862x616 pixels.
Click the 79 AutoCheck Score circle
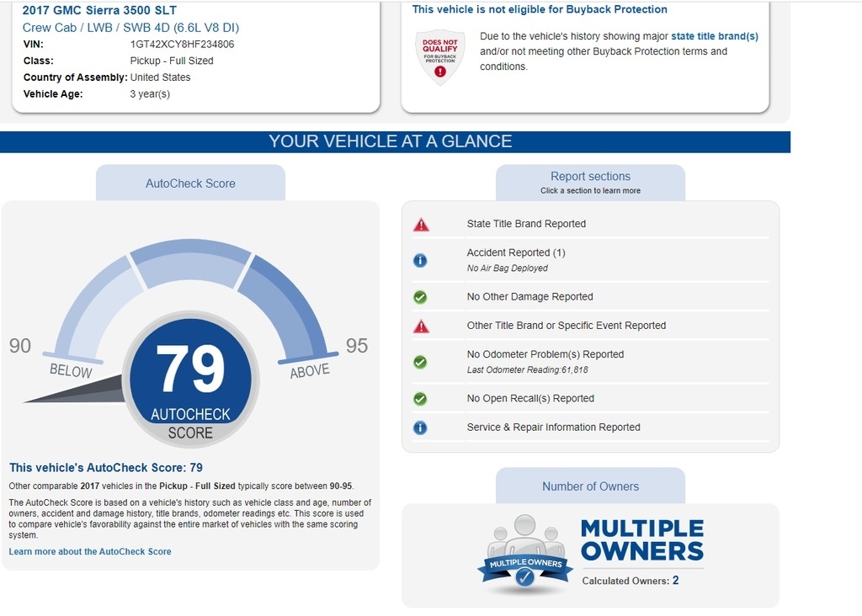190,380
